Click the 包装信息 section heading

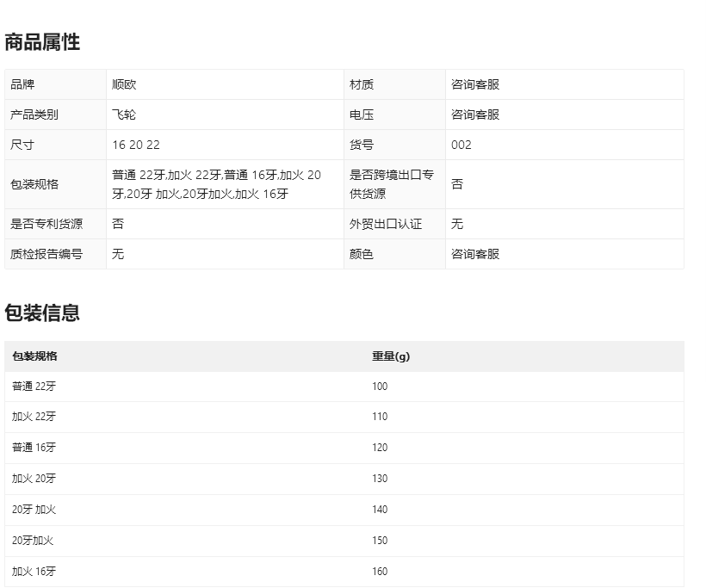pos(42,313)
